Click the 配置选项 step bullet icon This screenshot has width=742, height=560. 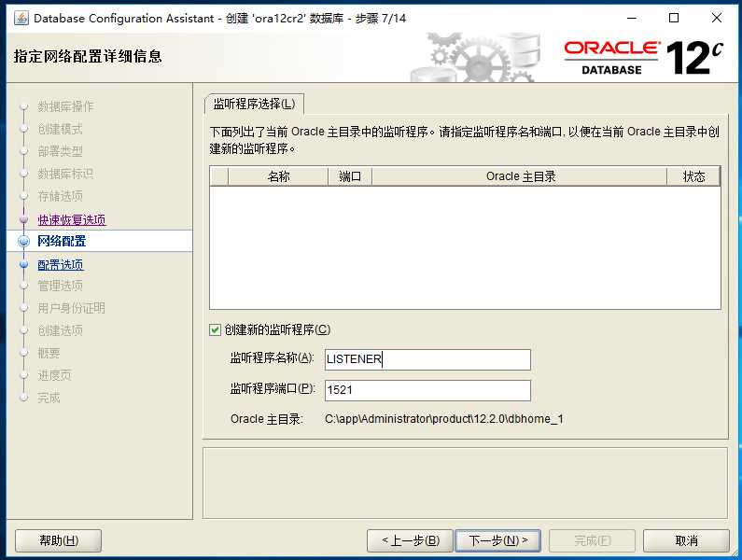pos(23,264)
